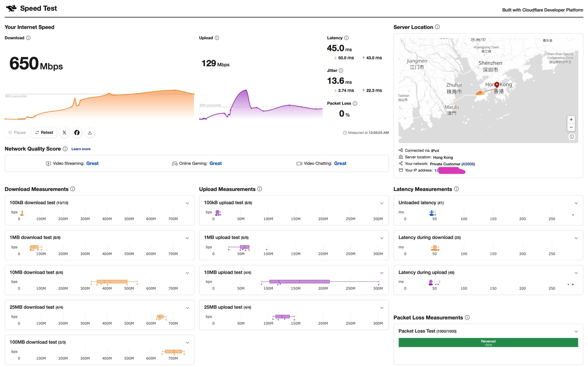This screenshot has height=367, width=588.
Task: Click the Cloudflare Speed Test logo
Action: pyautogui.click(x=11, y=8)
